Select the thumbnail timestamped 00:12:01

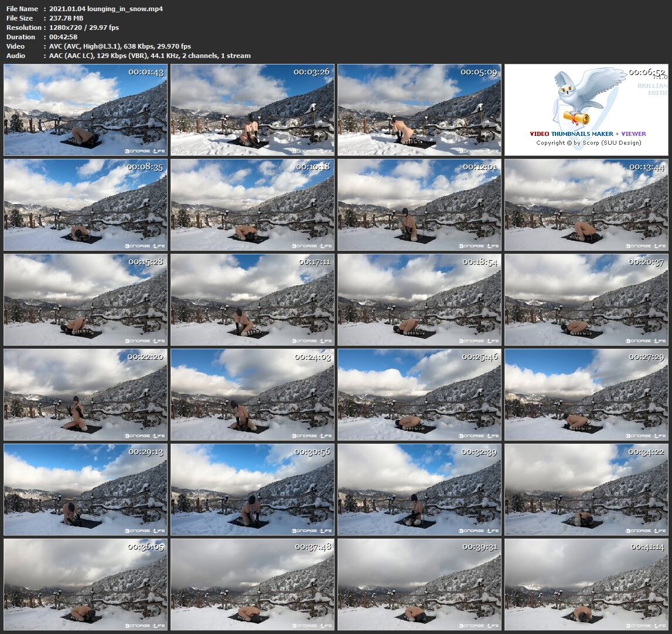click(x=419, y=204)
